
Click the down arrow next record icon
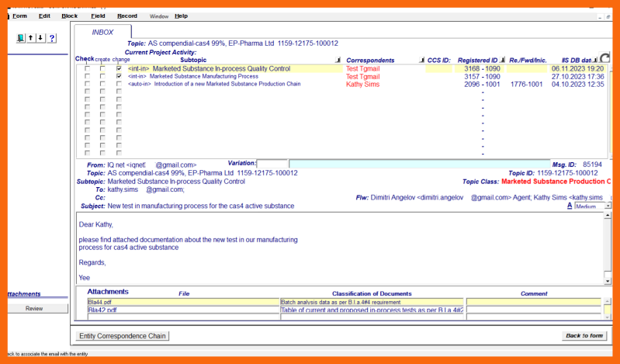(40, 38)
